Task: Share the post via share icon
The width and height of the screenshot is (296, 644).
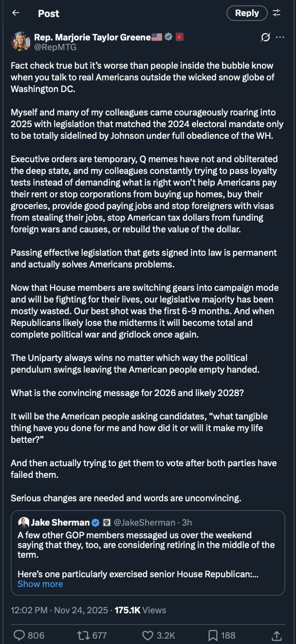Action: [277, 635]
